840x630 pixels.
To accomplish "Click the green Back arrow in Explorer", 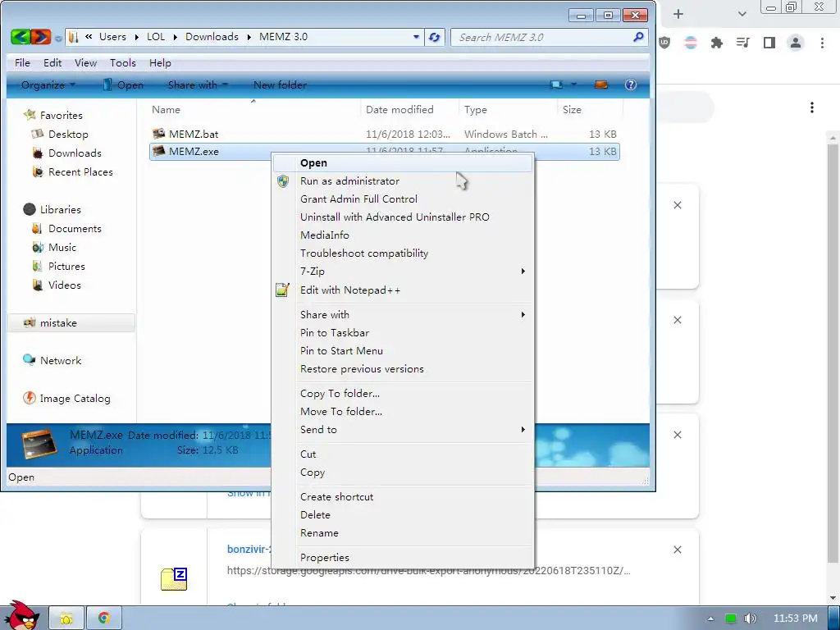I will 20,37.
